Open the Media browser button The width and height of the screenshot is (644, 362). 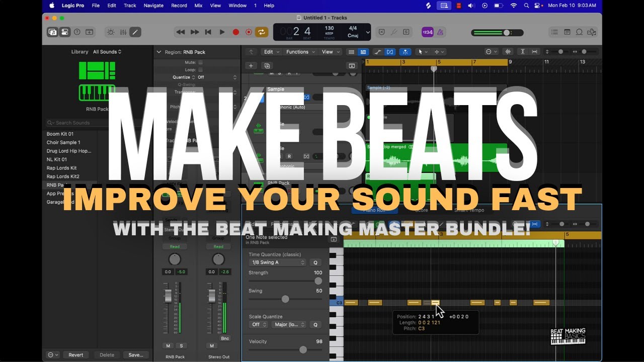point(592,32)
